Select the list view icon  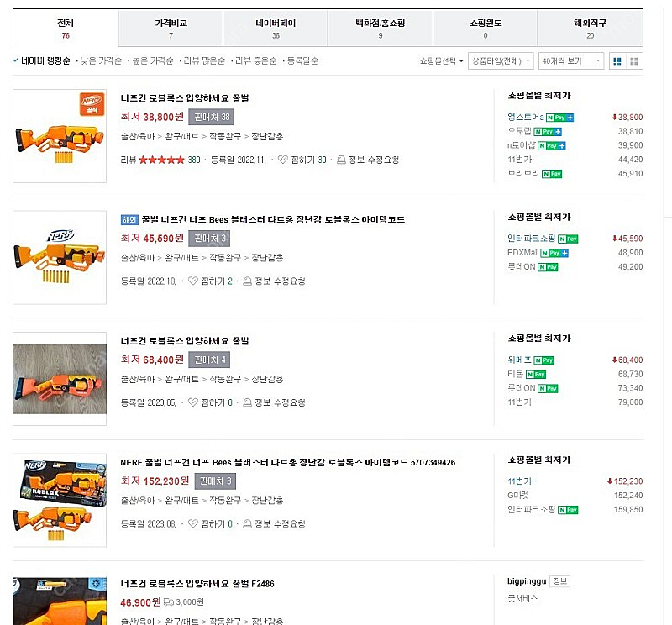point(617,60)
